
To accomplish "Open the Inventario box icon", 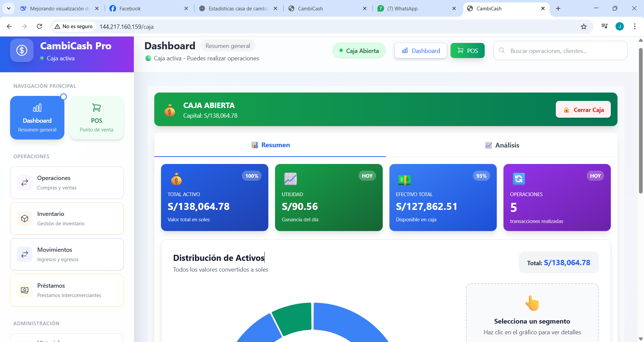I will tap(24, 218).
